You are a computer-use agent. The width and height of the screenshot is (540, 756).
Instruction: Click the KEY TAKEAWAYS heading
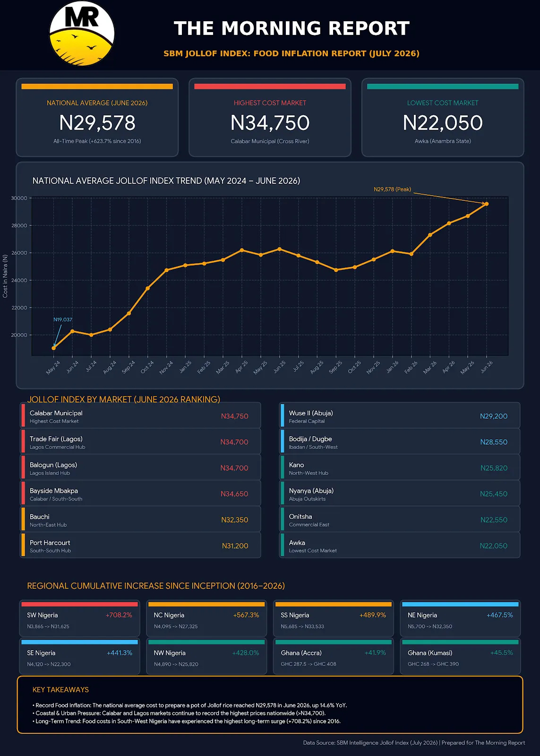coord(60,690)
